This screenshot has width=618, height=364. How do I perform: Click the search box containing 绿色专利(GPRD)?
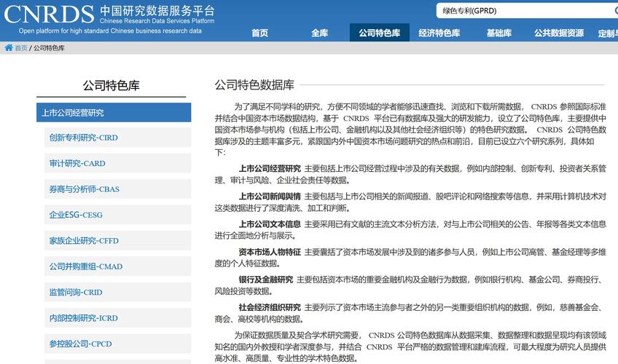[527, 11]
